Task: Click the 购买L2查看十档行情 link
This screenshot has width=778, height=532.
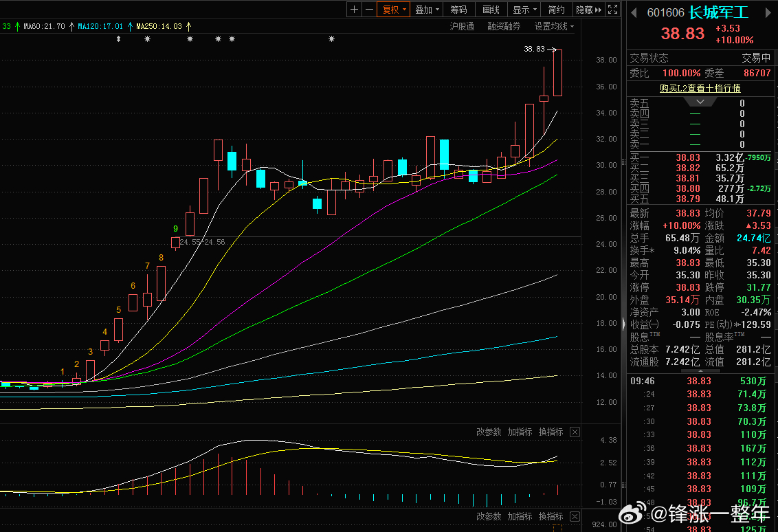Action: pyautogui.click(x=700, y=89)
